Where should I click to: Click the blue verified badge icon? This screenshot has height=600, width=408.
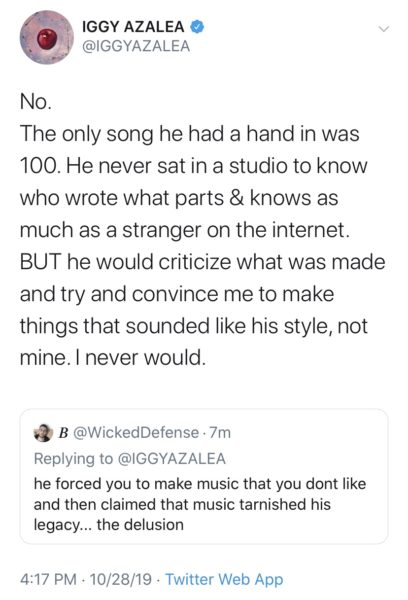click(x=197, y=27)
